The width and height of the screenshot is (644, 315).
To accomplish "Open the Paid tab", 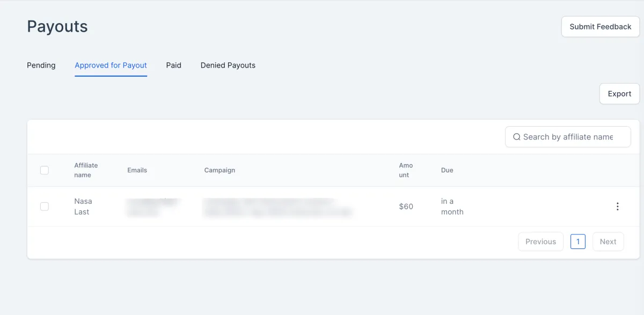I will tap(173, 65).
